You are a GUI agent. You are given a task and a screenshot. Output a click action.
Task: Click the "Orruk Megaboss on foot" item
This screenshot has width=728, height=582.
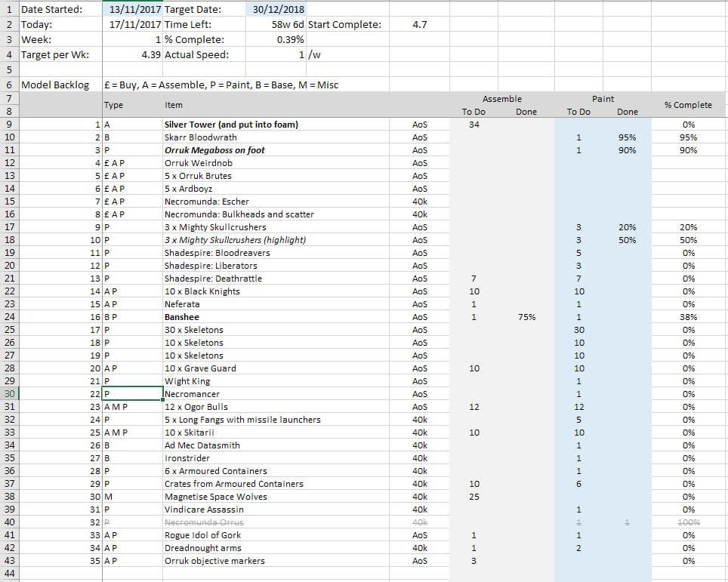214,150
